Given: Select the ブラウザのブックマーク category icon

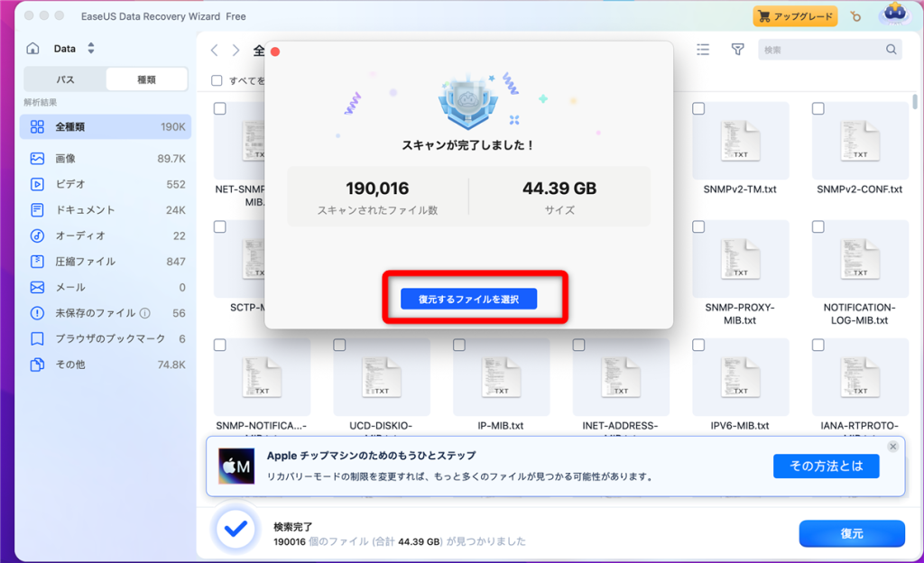Looking at the screenshot, I should pyautogui.click(x=37, y=338).
